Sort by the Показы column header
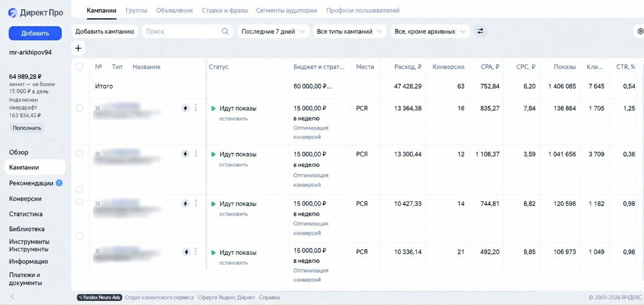The width and height of the screenshot is (644, 305). point(565,67)
